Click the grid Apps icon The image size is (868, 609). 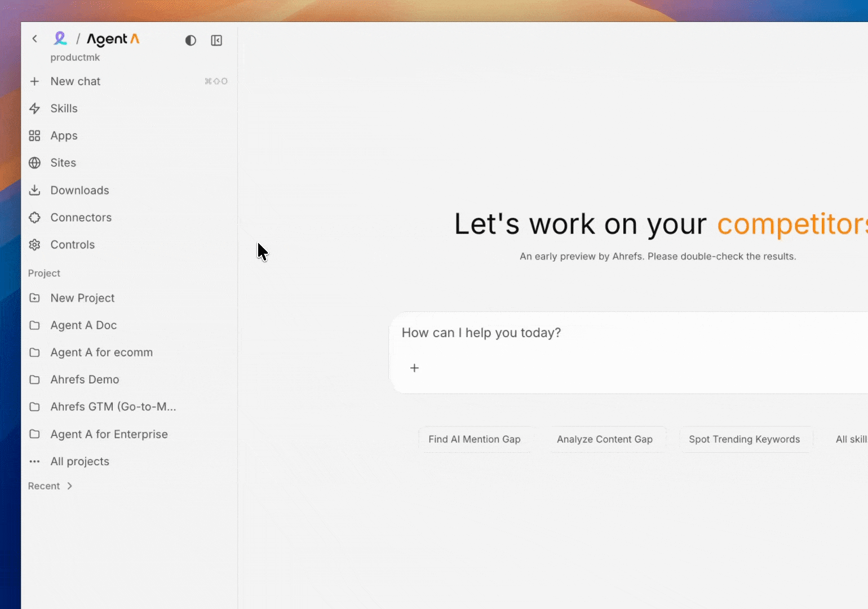34,136
